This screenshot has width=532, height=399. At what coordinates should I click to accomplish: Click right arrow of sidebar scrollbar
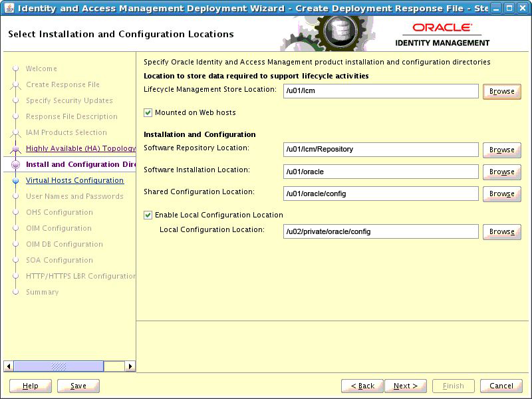130,366
